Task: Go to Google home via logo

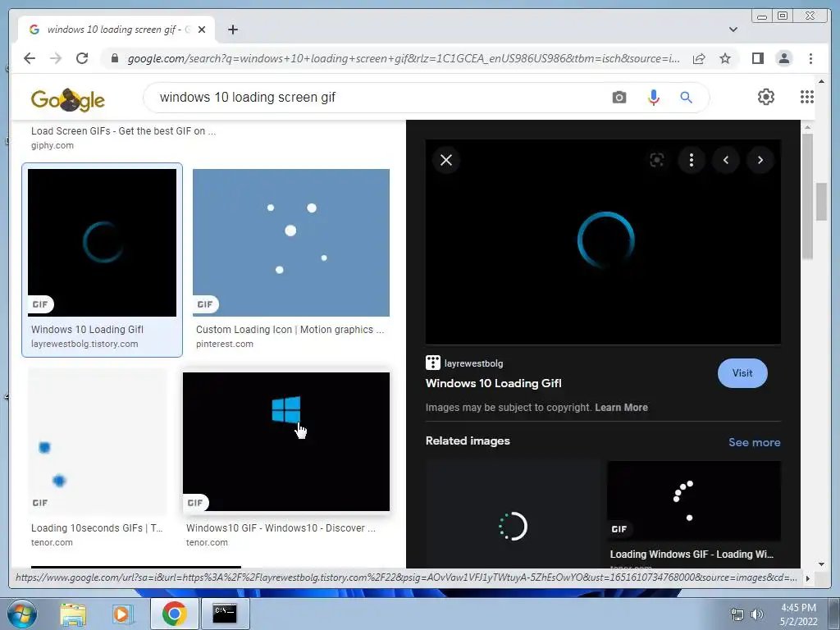Action: pos(67,99)
